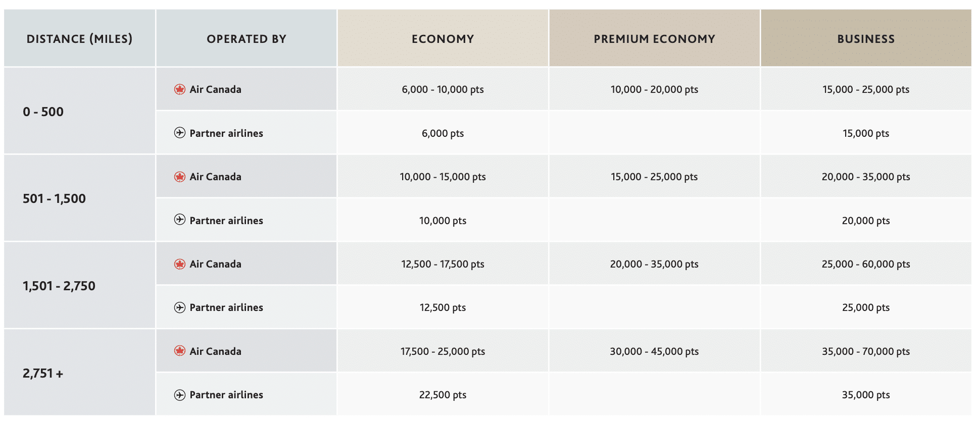The height and width of the screenshot is (421, 980).
Task: Click the 22,500 pts economy cell
Action: (x=443, y=395)
